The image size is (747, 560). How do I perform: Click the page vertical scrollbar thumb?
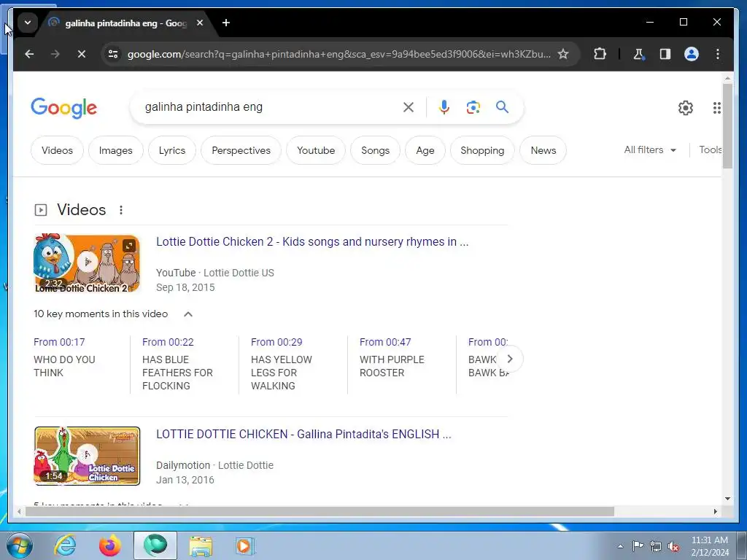(727, 125)
